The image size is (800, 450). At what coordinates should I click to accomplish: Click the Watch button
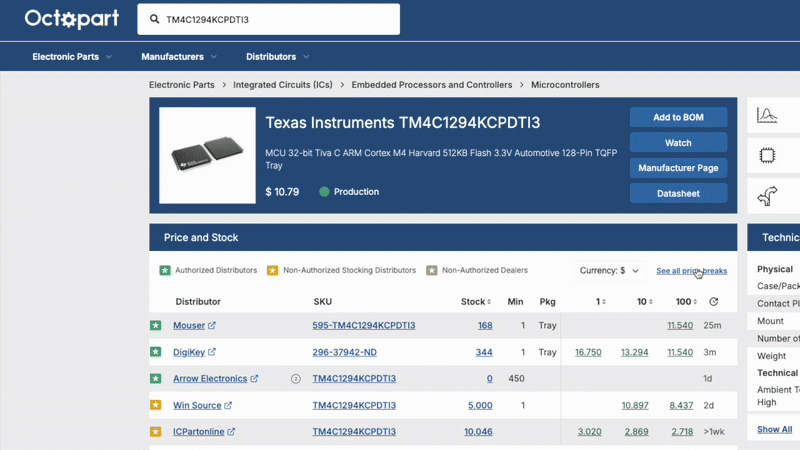[678, 143]
